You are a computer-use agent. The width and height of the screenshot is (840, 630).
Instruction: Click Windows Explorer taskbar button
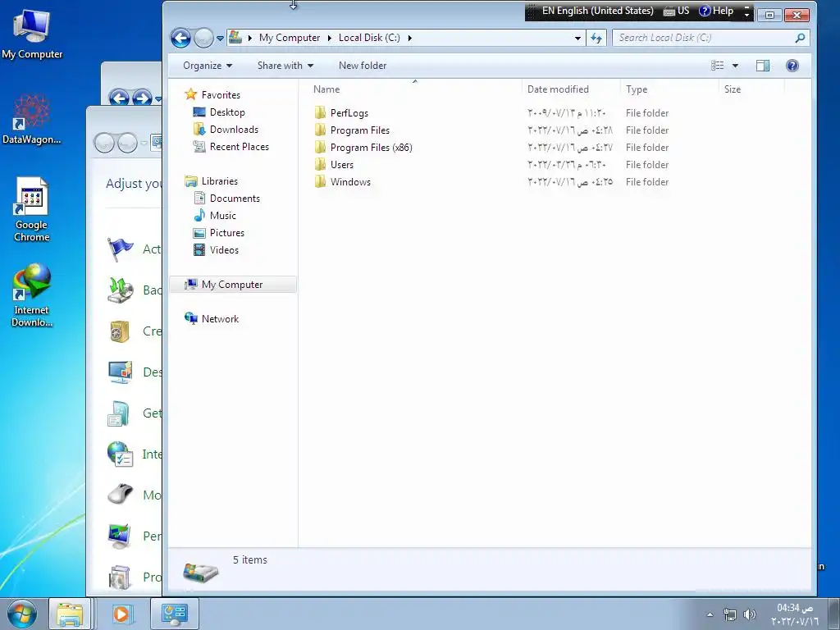pos(71,614)
